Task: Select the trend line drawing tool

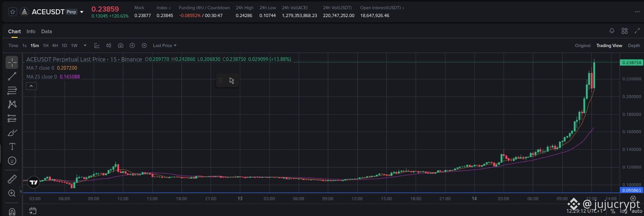Action: pyautogui.click(x=12, y=76)
